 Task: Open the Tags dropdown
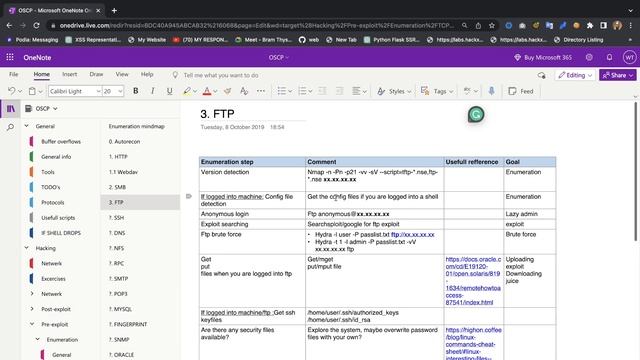(x=437, y=91)
